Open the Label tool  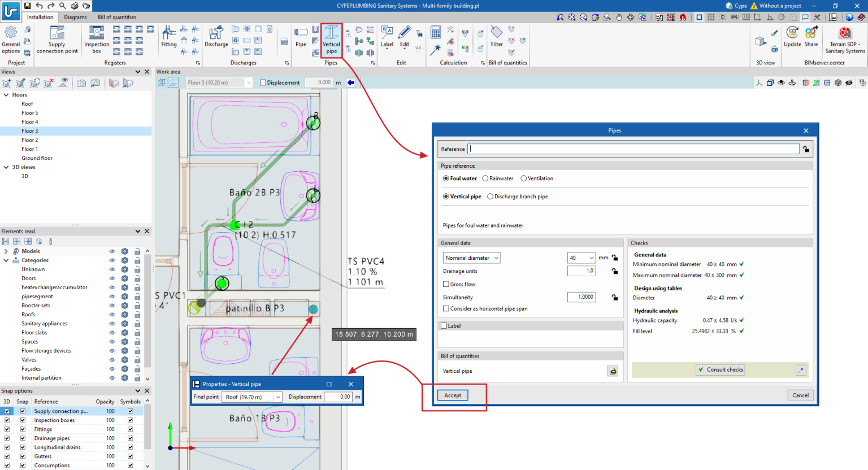387,37
